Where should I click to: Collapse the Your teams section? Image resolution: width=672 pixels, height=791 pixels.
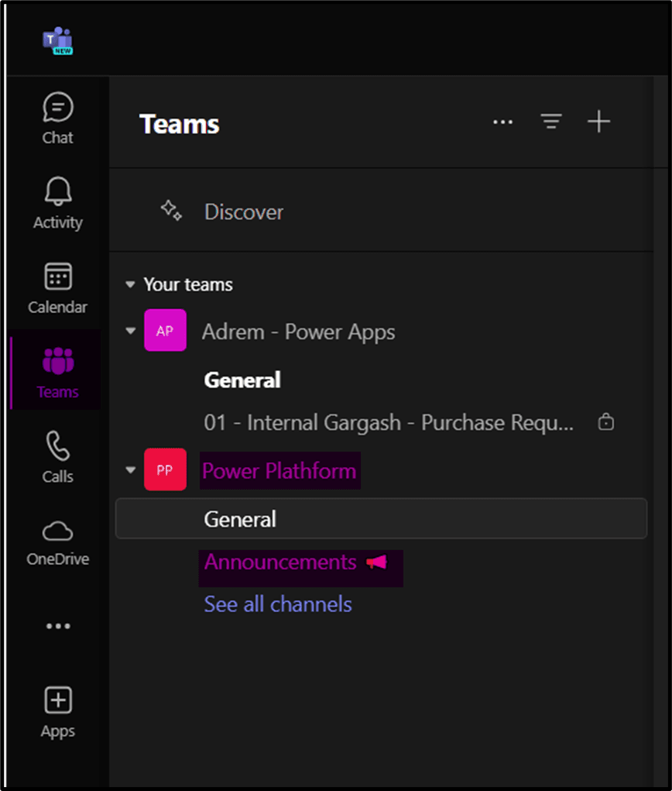coord(130,285)
